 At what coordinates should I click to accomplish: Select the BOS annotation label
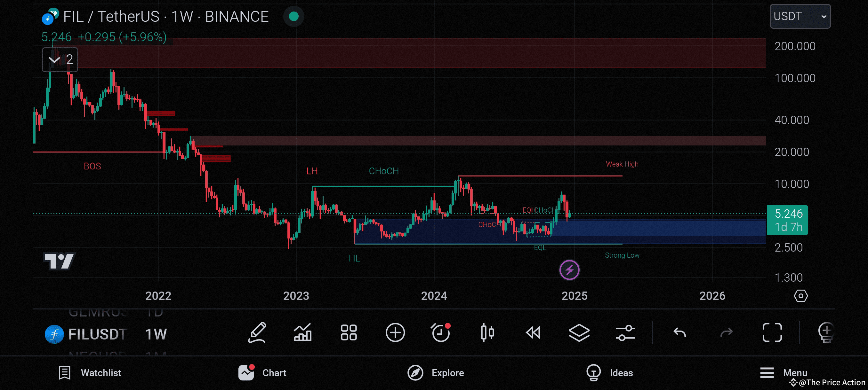92,166
